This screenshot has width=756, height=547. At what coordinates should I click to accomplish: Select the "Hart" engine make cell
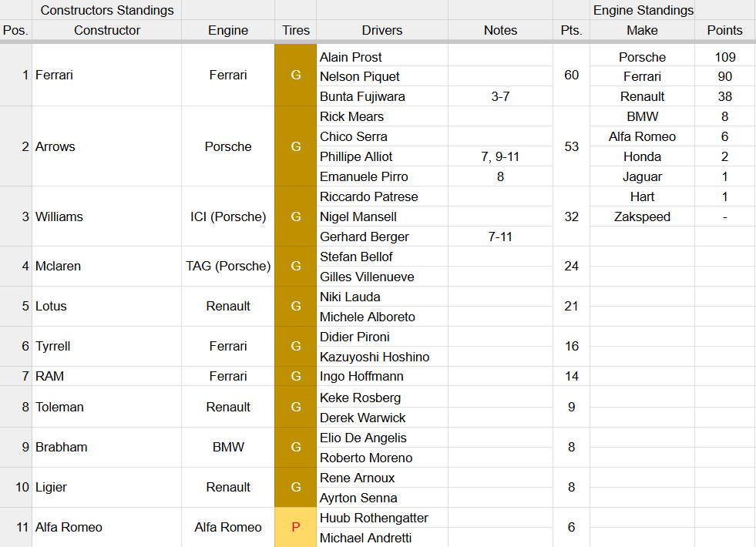coord(642,196)
